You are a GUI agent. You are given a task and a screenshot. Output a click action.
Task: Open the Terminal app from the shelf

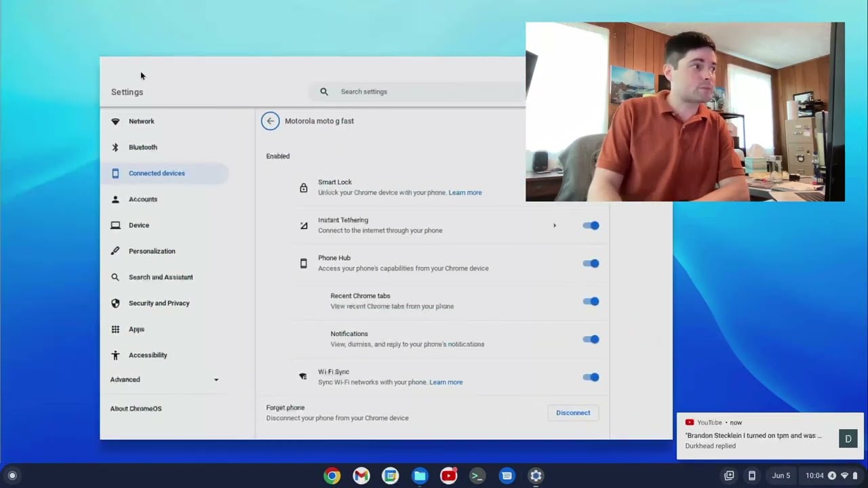[477, 476]
